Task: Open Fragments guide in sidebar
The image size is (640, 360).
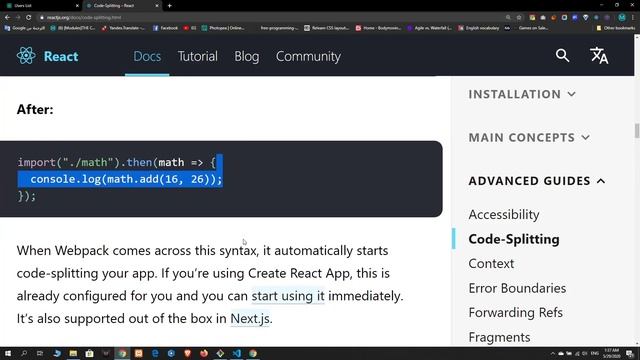Action: pos(499,337)
